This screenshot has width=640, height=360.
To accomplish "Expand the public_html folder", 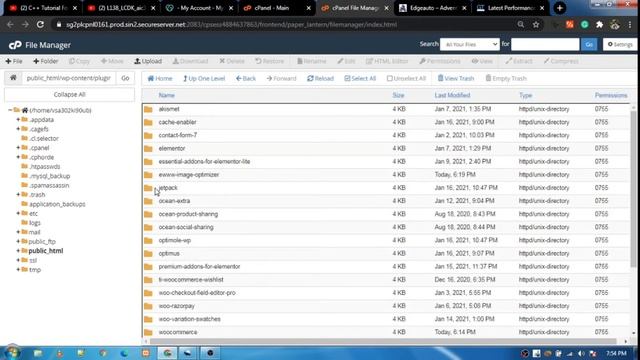I will (18, 251).
